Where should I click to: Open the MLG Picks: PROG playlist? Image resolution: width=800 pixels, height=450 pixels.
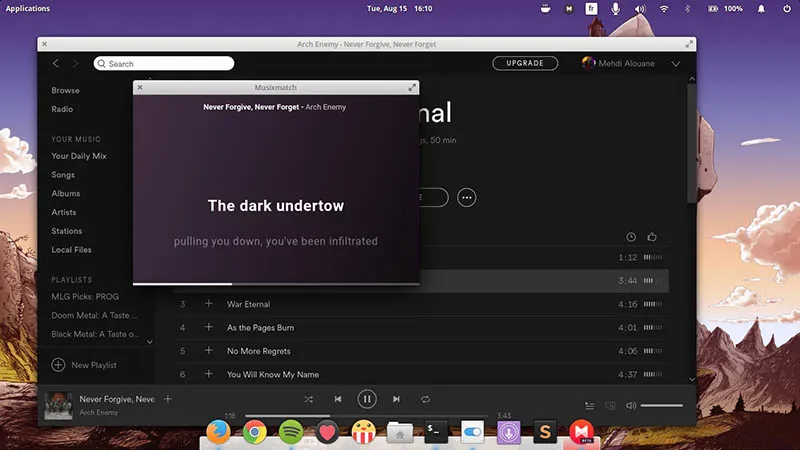85,296
